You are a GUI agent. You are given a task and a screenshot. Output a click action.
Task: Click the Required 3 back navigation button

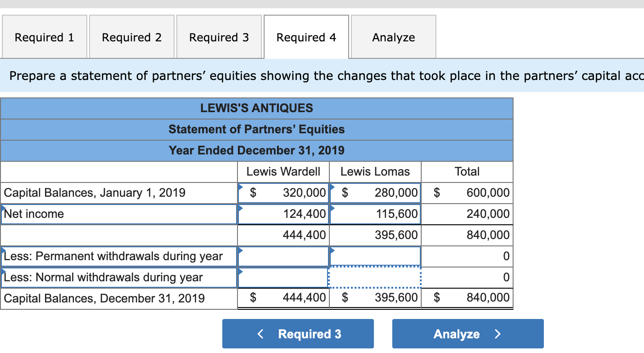[298, 334]
